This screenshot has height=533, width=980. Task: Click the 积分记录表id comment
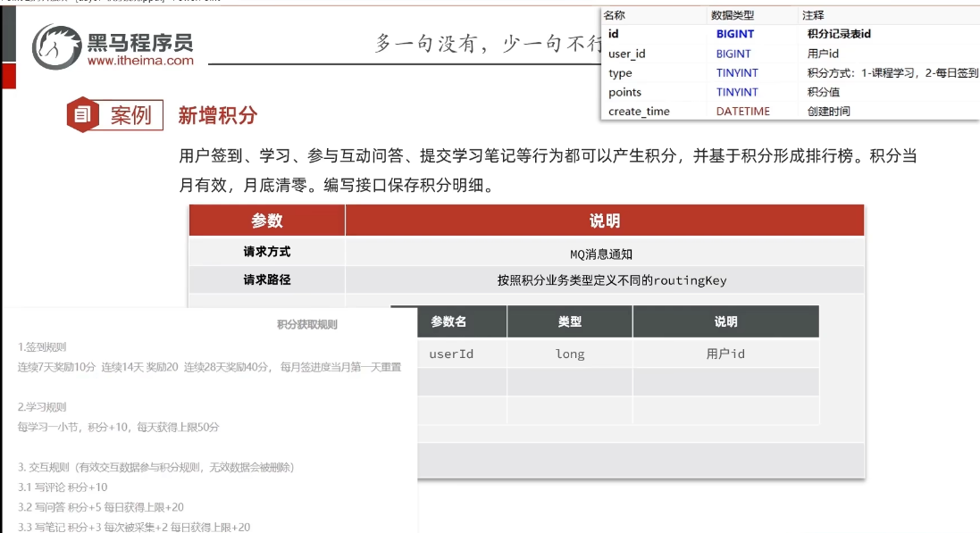click(839, 34)
